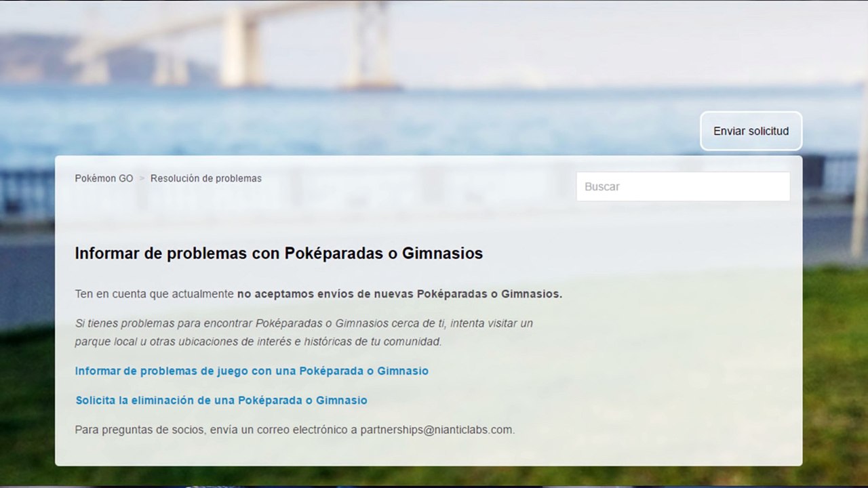Click the Enviar solicitud button
This screenshot has width=868, height=488.
751,131
